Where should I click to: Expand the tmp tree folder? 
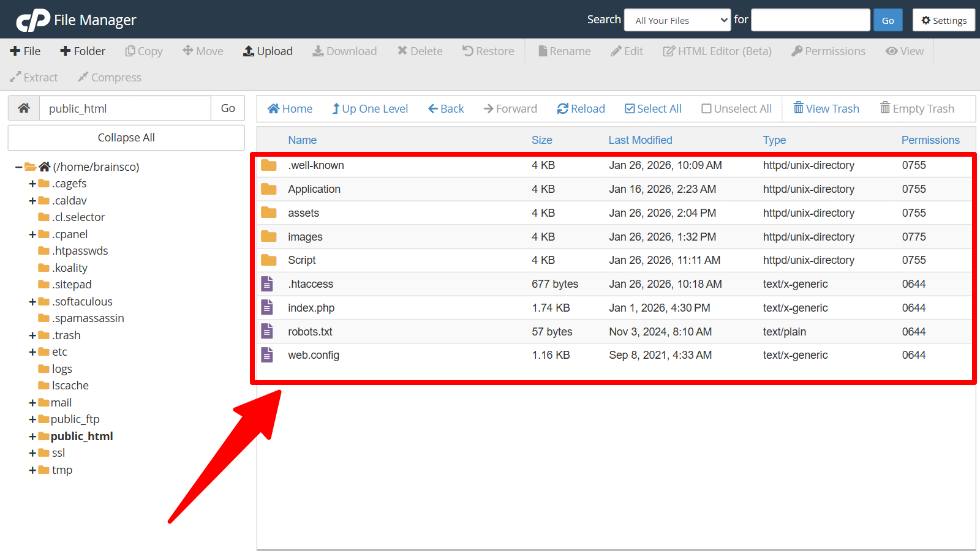point(32,470)
